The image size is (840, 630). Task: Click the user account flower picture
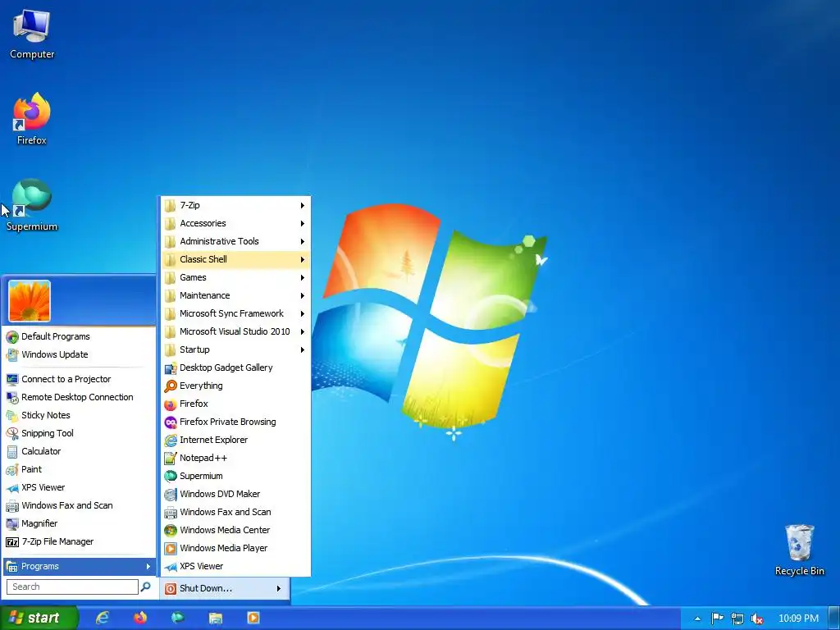[x=30, y=301]
